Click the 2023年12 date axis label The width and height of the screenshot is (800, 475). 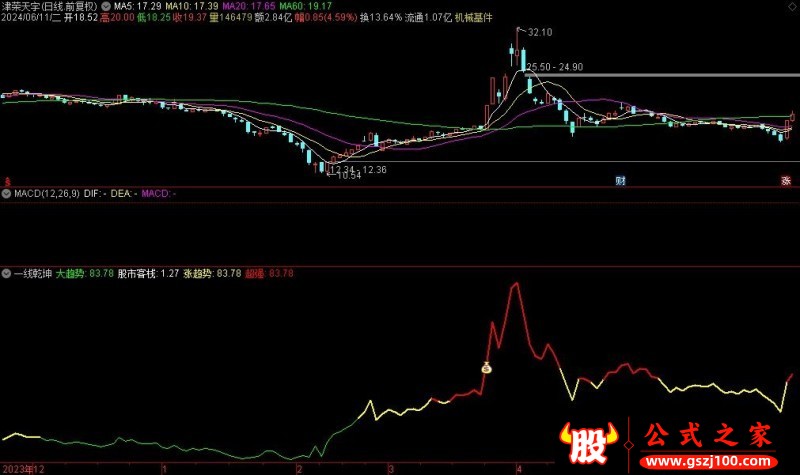click(23, 468)
